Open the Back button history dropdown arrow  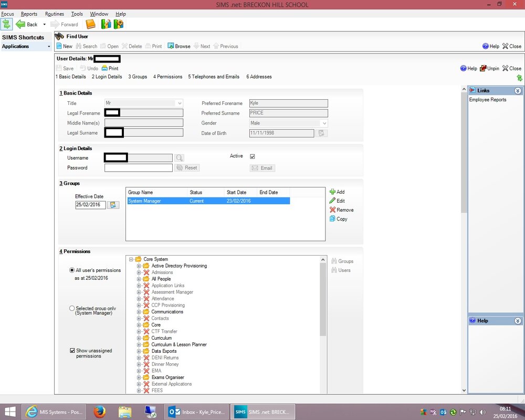[x=44, y=25]
